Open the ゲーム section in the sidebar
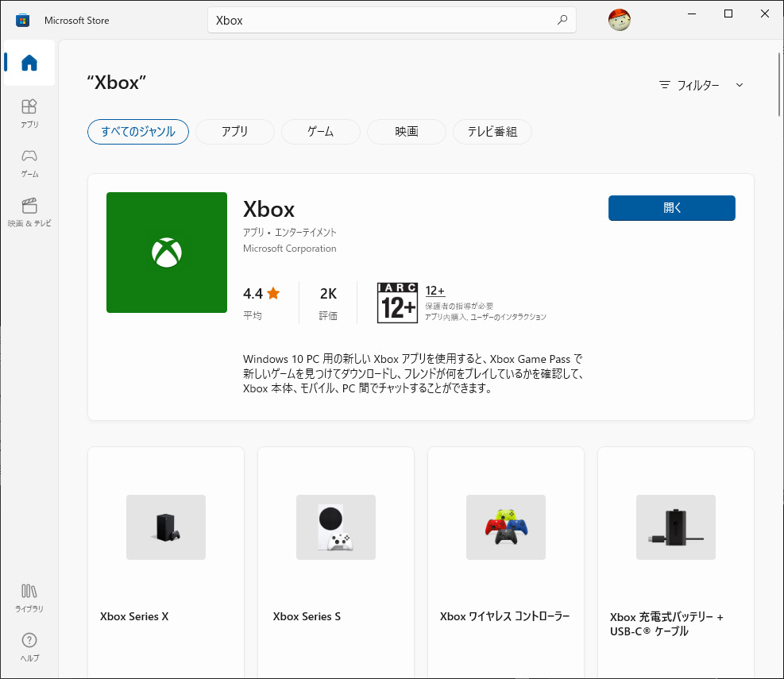784x679 pixels. (x=29, y=163)
